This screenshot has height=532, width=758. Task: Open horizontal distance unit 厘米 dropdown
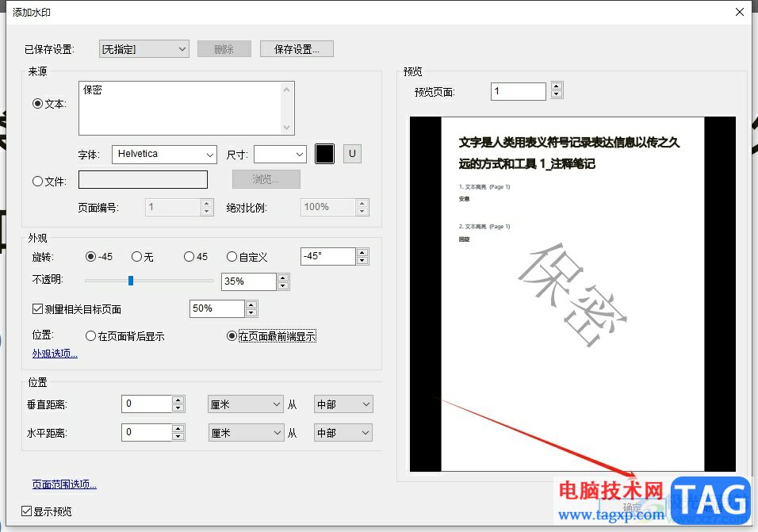(x=245, y=432)
